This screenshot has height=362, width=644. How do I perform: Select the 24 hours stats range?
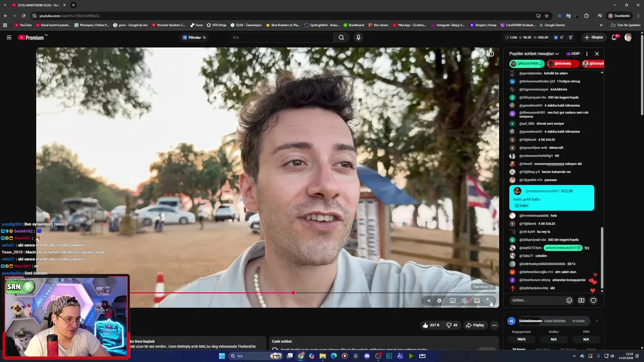pyautogui.click(x=519, y=349)
